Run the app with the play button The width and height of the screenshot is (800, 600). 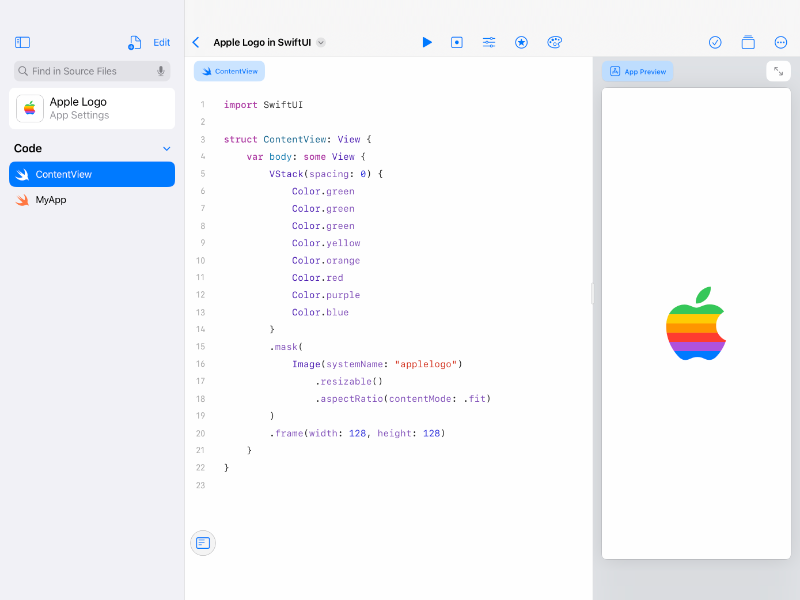tap(427, 42)
